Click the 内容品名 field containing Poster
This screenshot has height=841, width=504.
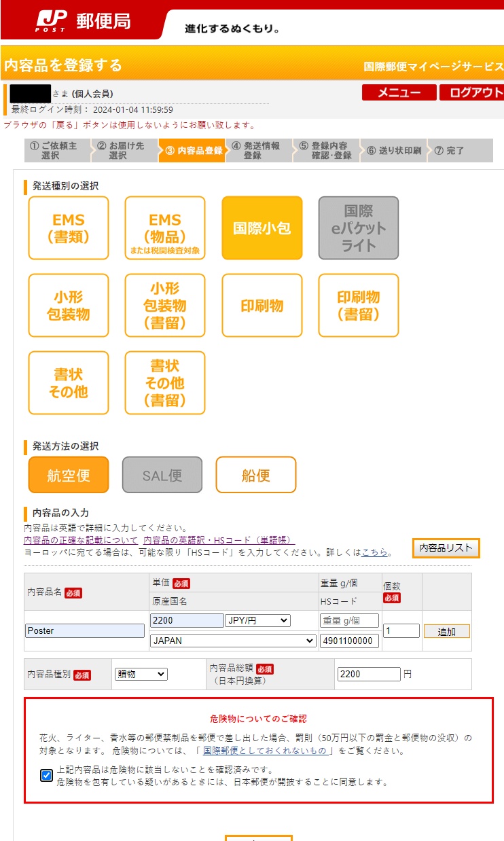[85, 630]
